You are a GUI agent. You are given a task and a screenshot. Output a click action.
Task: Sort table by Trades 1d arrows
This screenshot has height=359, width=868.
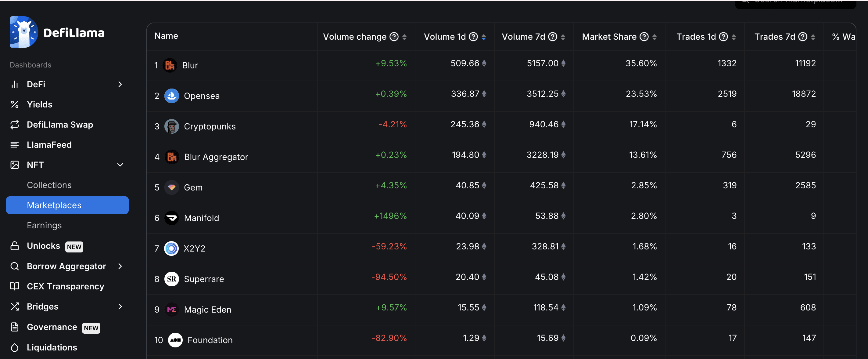coord(734,37)
